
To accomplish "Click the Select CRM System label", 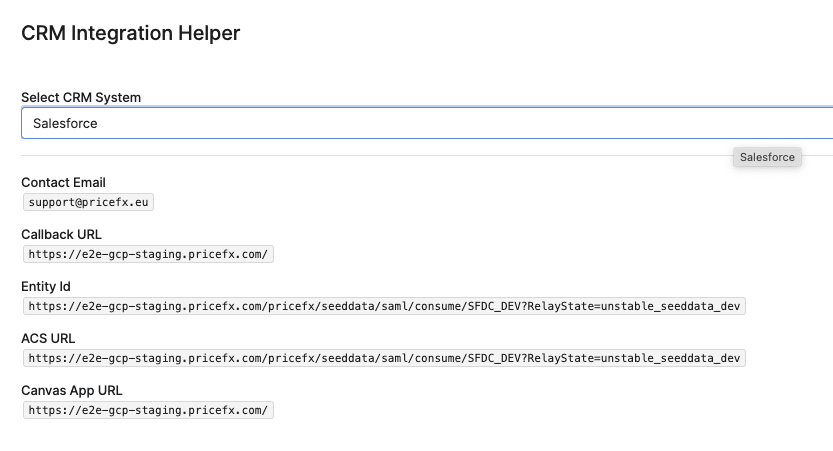I will click(81, 98).
